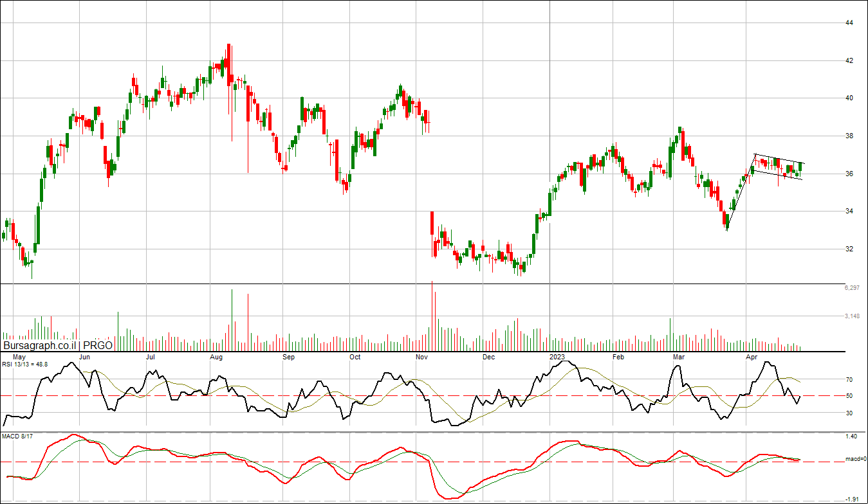
Task: Select the Apr month label
Action: point(751,357)
